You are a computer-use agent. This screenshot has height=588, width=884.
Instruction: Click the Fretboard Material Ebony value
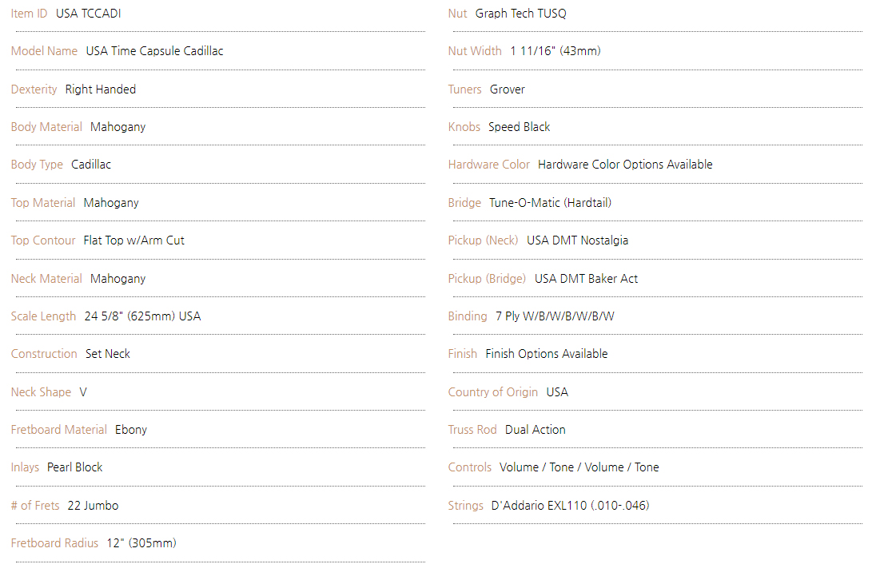click(131, 430)
